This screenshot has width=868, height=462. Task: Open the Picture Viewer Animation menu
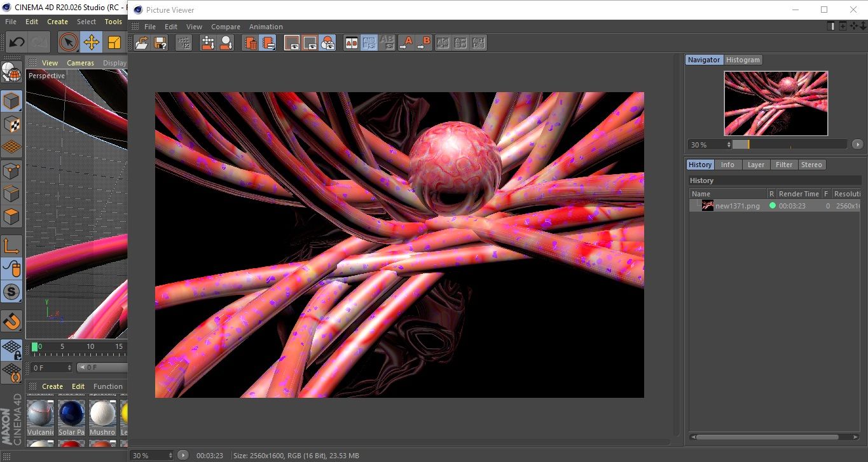click(266, 27)
